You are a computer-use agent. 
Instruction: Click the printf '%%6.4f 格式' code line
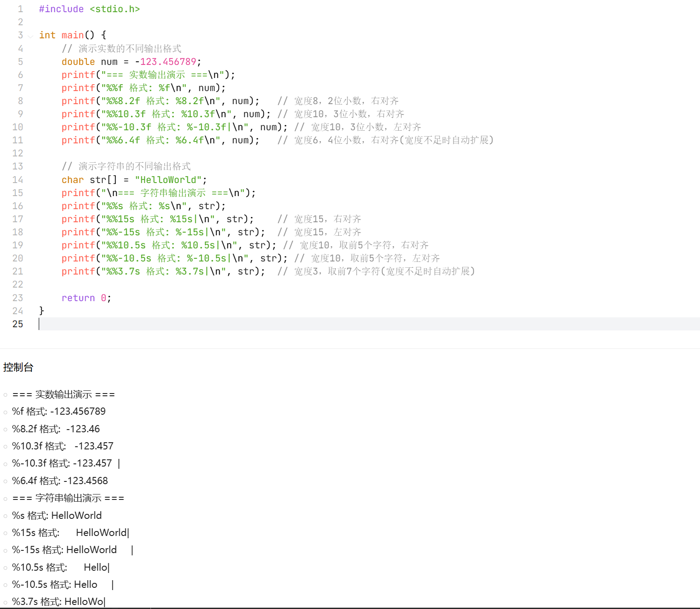pos(161,140)
